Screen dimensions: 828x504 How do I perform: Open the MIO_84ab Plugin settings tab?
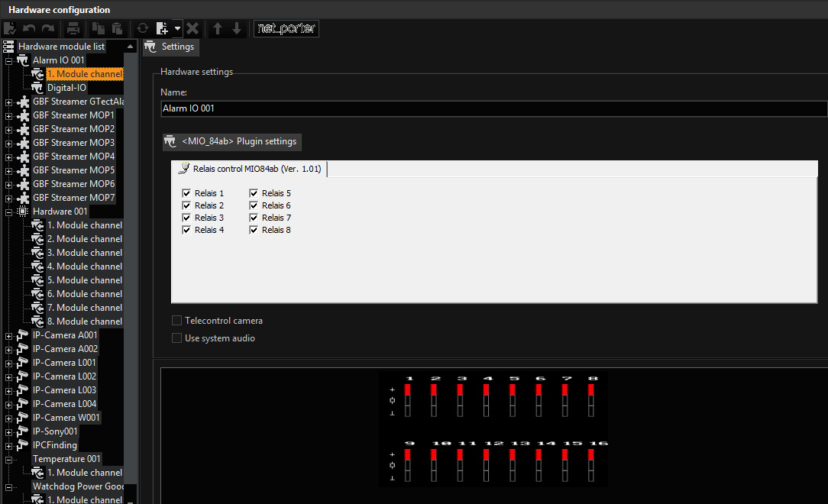232,141
